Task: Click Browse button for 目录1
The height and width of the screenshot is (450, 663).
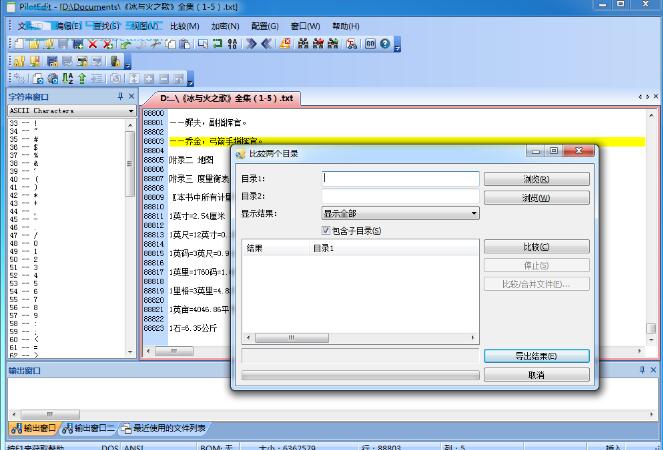Action: [x=537, y=179]
